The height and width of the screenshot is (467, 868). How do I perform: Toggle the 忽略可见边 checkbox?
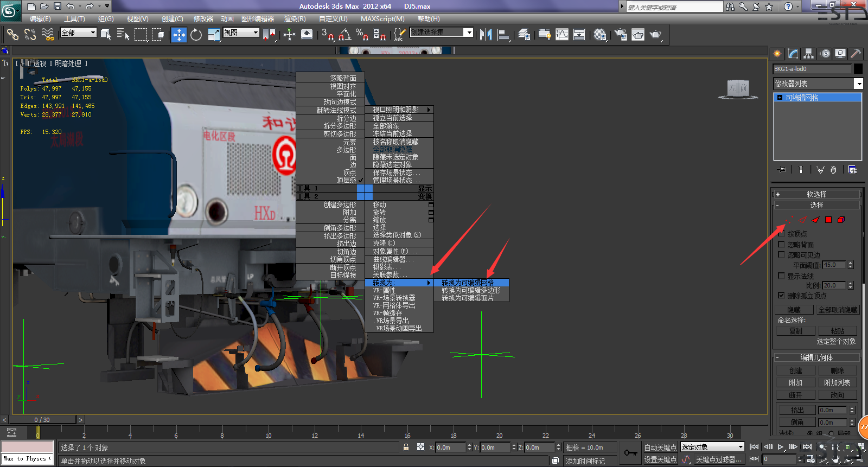click(781, 254)
